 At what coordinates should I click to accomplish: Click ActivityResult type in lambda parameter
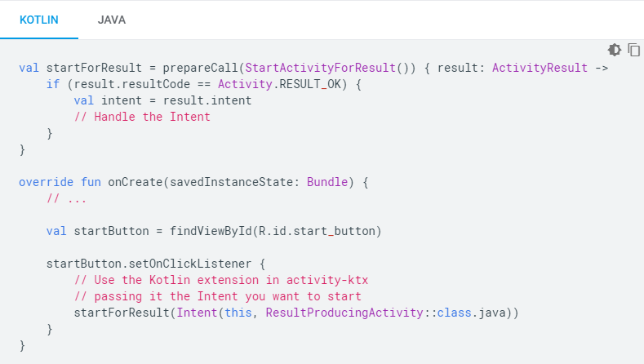pos(540,68)
